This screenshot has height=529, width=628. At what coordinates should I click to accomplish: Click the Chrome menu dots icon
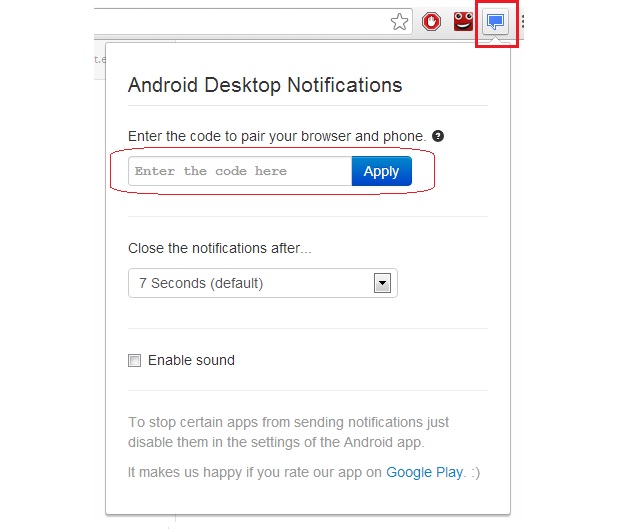(523, 22)
